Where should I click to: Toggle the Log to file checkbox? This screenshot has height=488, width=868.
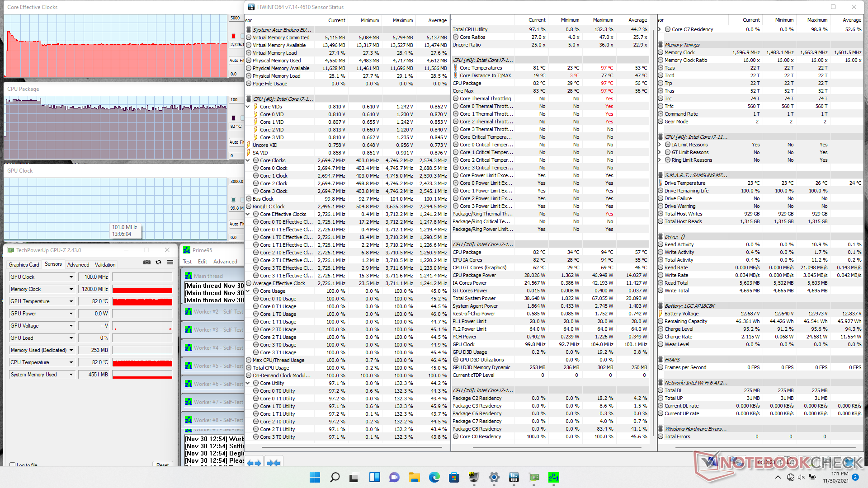click(13, 465)
